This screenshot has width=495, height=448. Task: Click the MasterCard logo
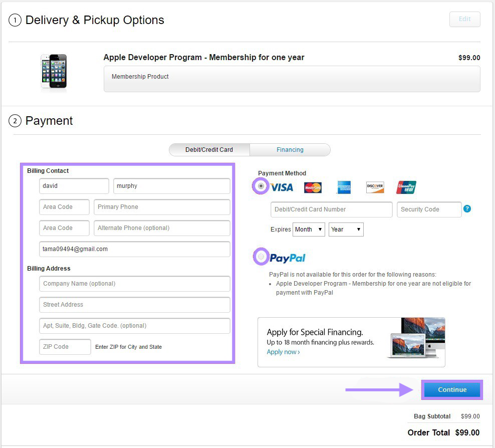[x=313, y=187]
